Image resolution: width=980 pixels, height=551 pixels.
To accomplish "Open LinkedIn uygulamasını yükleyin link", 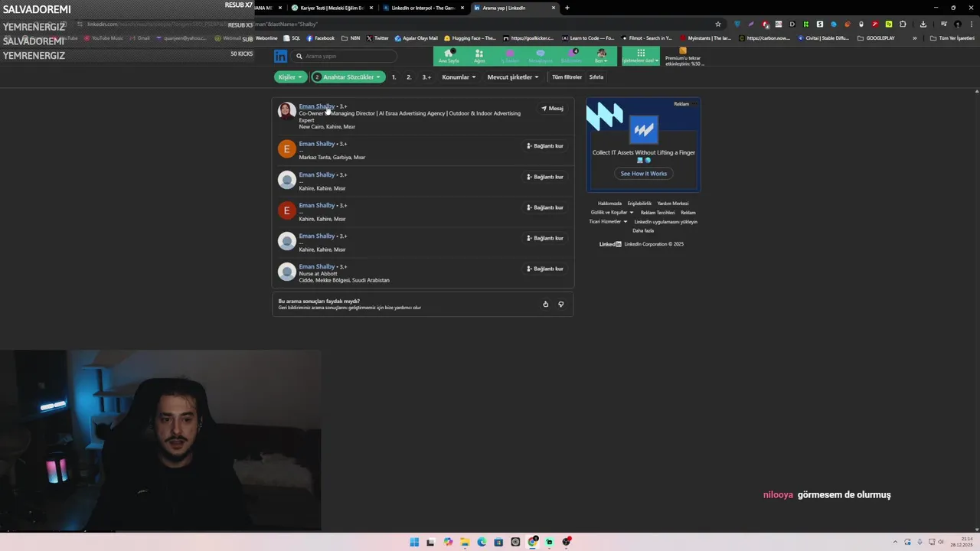I will pyautogui.click(x=666, y=222).
